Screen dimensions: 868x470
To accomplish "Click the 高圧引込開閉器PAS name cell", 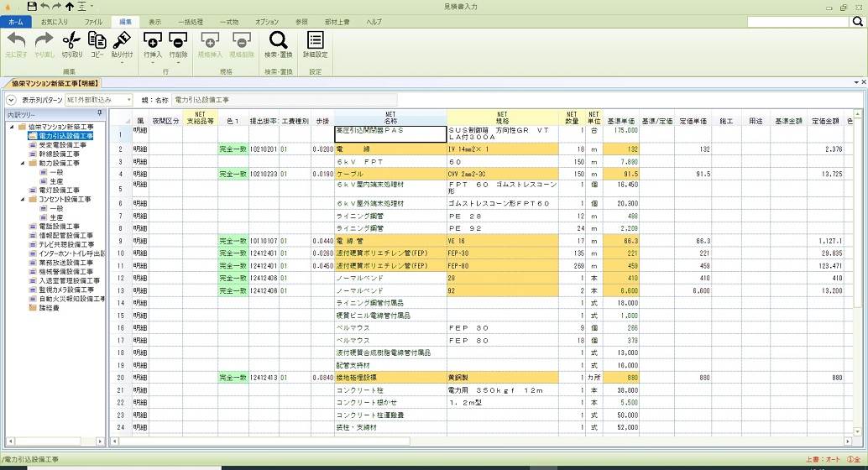I will (390, 134).
